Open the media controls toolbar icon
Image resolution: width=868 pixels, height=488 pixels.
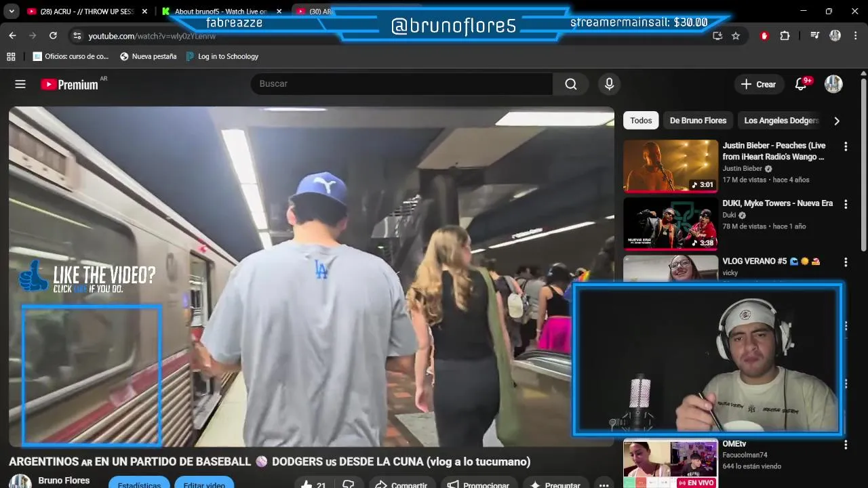814,36
